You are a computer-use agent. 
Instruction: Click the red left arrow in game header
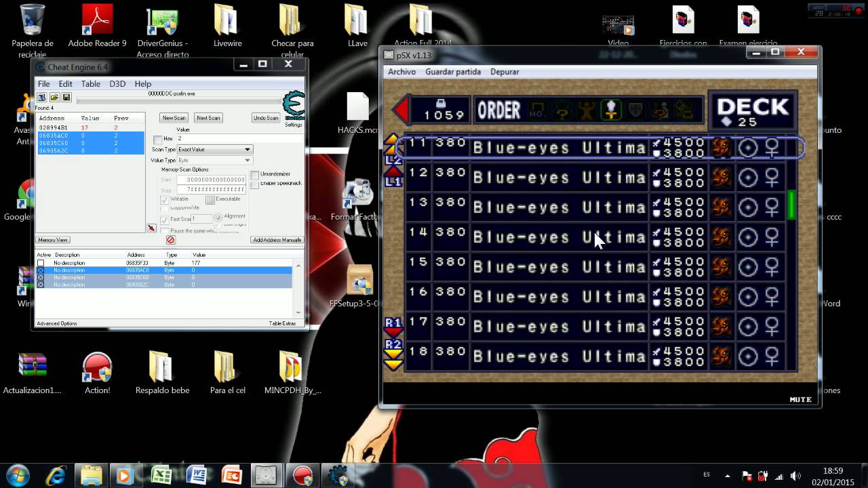pos(401,110)
